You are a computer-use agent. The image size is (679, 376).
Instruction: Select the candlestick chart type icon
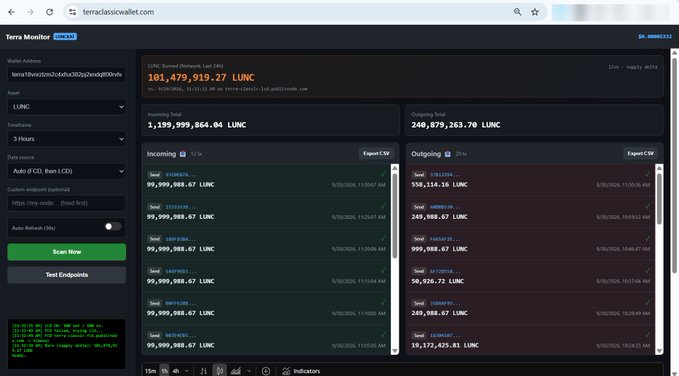pos(220,371)
